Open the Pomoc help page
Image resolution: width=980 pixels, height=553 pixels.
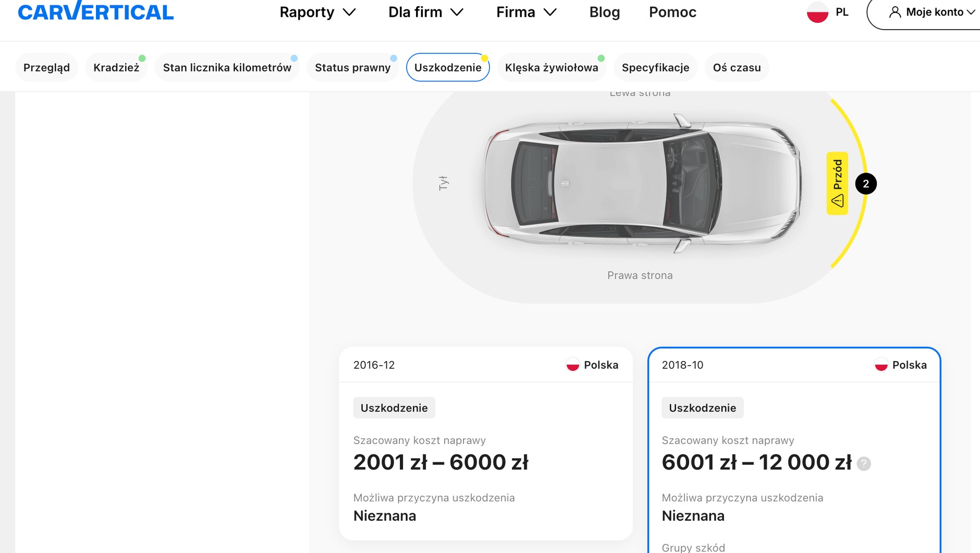click(672, 12)
